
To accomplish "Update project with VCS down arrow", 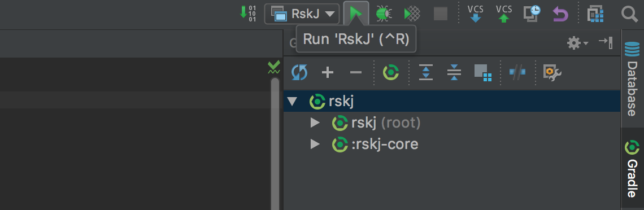I will pyautogui.click(x=476, y=14).
